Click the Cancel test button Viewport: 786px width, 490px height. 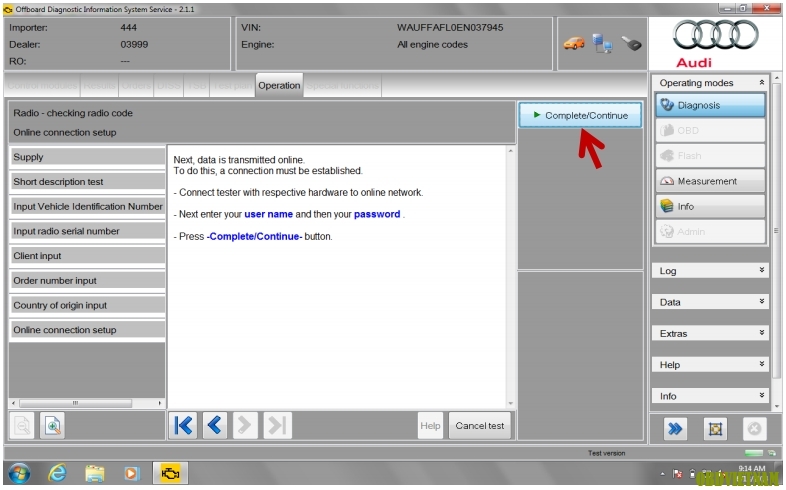480,425
